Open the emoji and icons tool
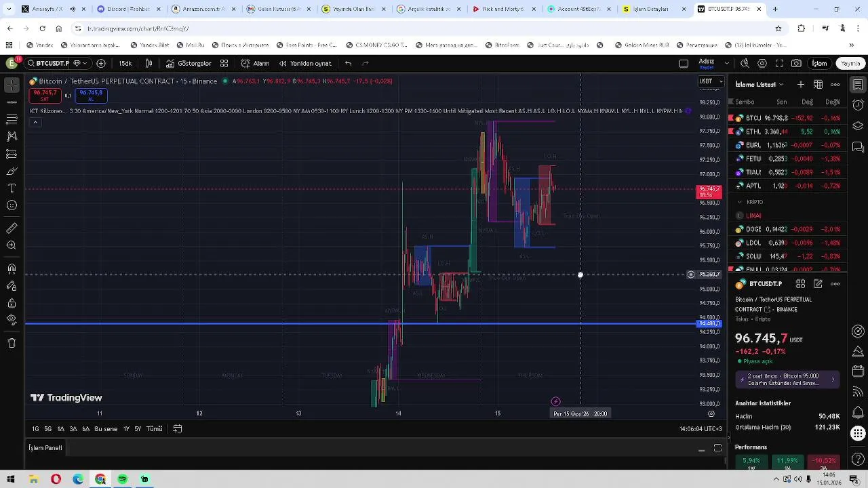The width and height of the screenshot is (868, 488). point(12,205)
